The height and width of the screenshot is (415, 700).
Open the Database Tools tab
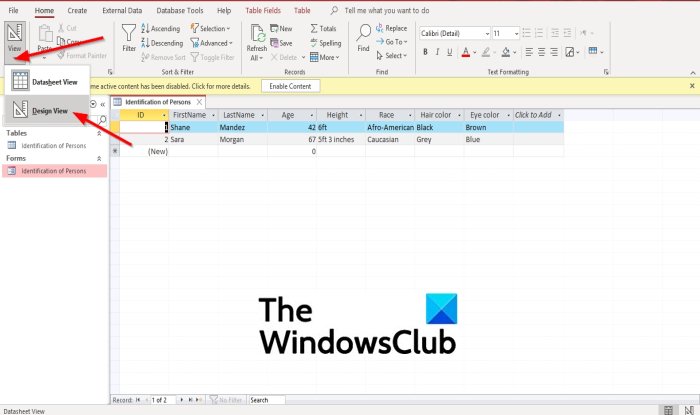(x=180, y=10)
